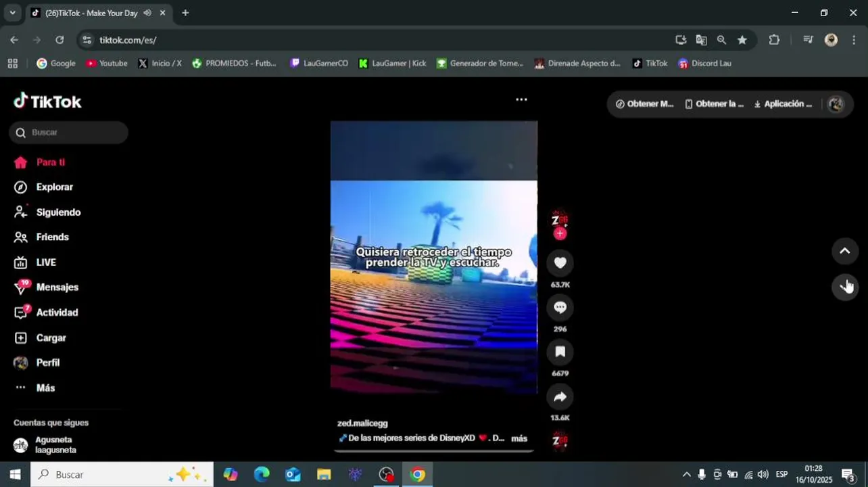View site information icon in address bar
The width and height of the screenshot is (868, 487).
pyautogui.click(x=87, y=40)
